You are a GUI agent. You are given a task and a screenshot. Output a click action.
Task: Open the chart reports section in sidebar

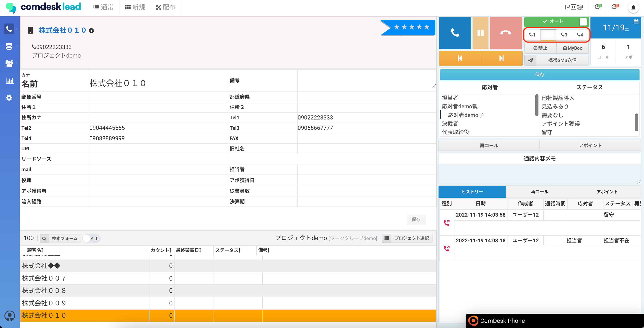tap(9, 80)
